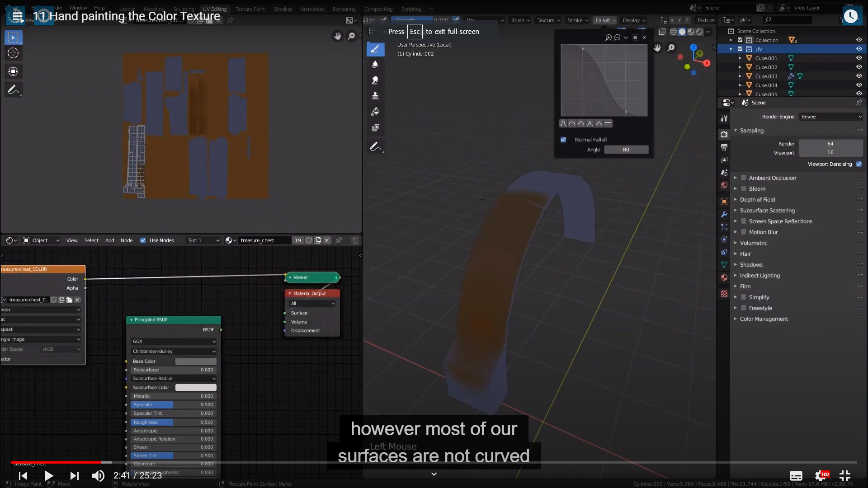Switch to the Texture Paint workspace tab
Viewport: 868px width, 488px height.
250,9
